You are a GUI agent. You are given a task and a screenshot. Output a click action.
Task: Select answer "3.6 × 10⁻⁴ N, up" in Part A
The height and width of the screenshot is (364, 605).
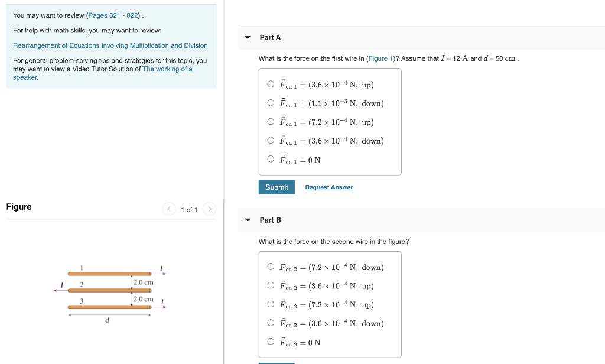[x=270, y=84]
